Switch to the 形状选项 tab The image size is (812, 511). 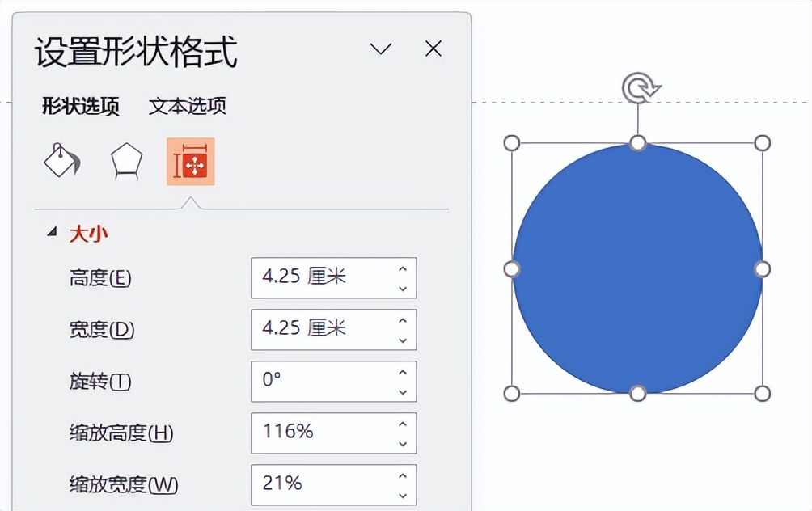point(81,106)
